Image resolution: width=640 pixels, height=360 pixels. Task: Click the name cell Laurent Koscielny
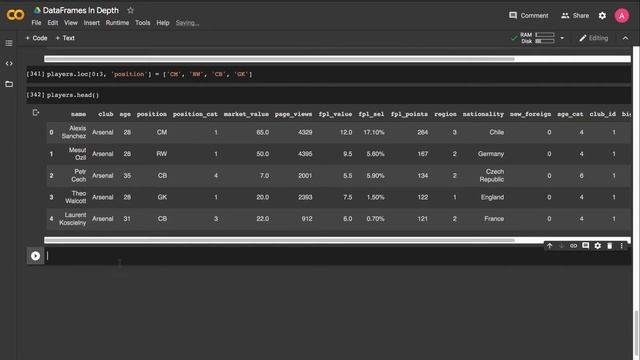point(73,219)
